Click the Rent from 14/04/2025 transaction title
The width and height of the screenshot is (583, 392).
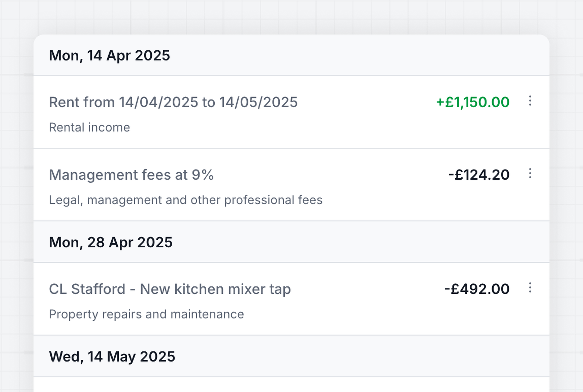coord(173,102)
